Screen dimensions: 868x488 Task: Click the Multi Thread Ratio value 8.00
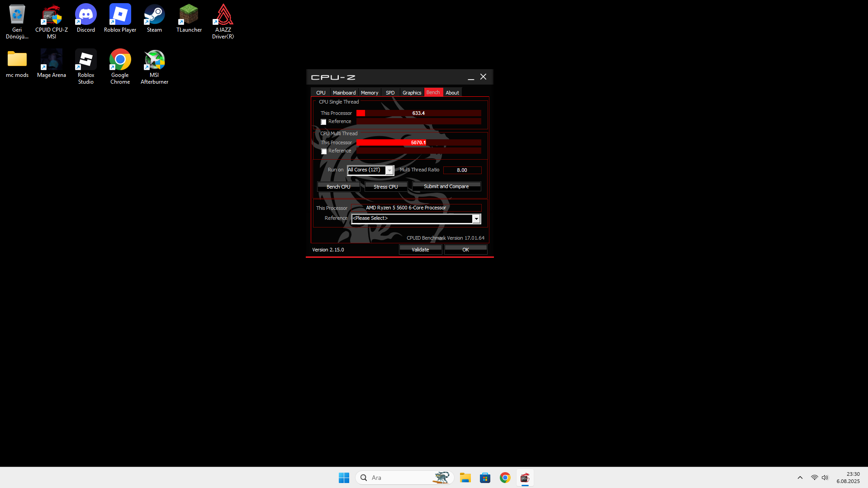tap(462, 170)
